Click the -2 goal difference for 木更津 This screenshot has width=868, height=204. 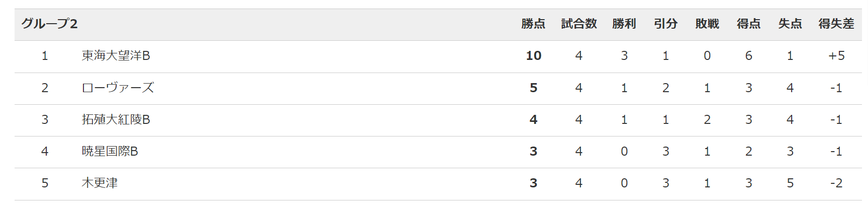click(x=836, y=183)
